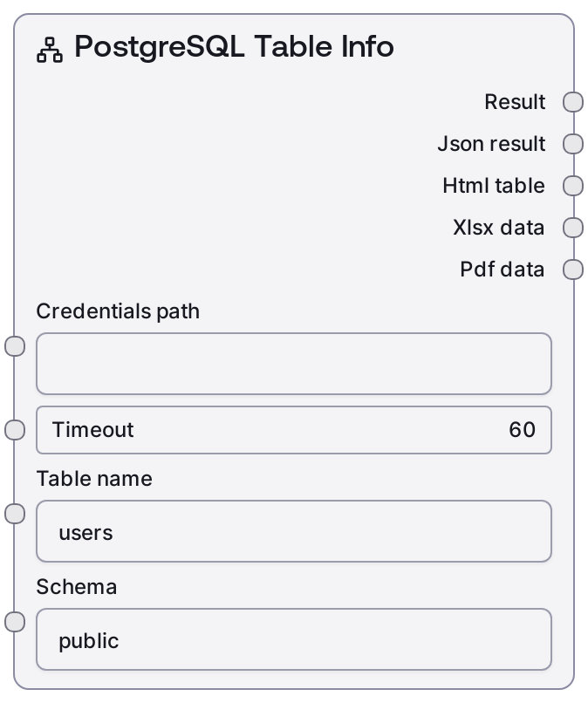The width and height of the screenshot is (588, 703).
Task: Click the Schema field containing public
Action: point(293,639)
